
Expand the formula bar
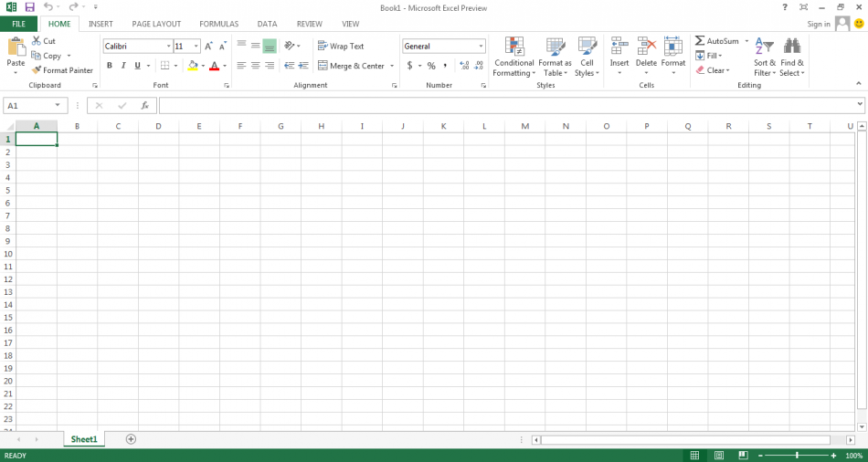(x=860, y=103)
